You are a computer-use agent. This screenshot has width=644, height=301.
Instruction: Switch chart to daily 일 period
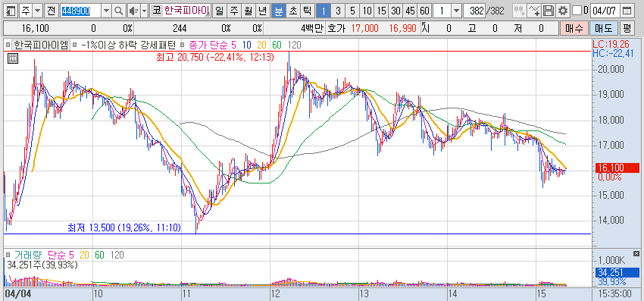[219, 11]
